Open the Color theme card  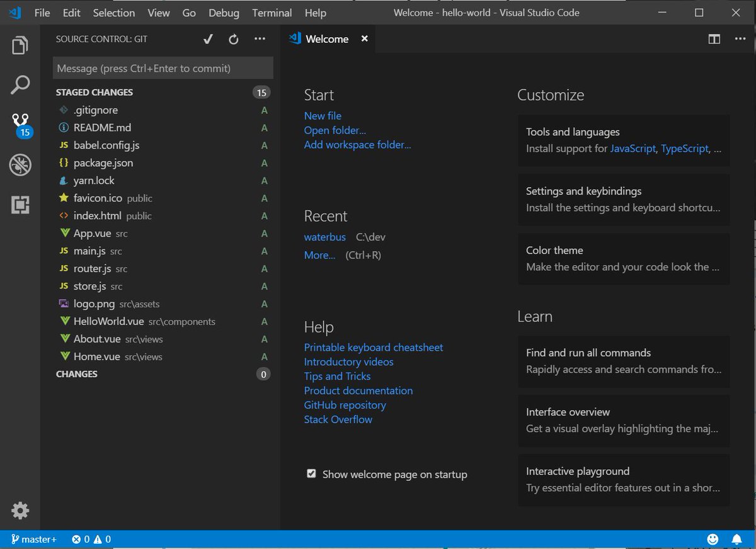[x=624, y=259]
